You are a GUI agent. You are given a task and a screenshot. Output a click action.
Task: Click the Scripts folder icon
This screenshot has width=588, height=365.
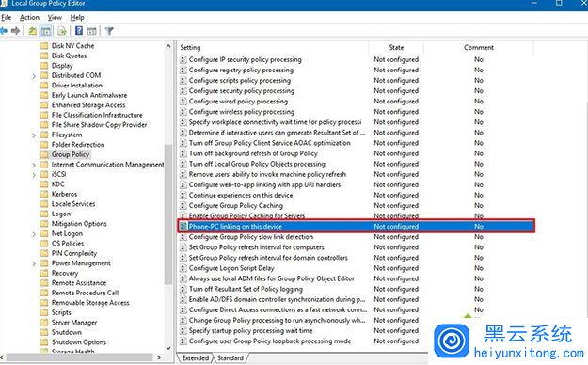point(44,312)
